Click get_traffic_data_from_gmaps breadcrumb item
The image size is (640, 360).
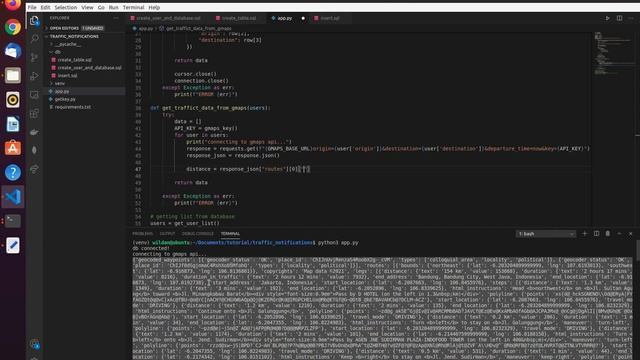pyautogui.click(x=198, y=29)
